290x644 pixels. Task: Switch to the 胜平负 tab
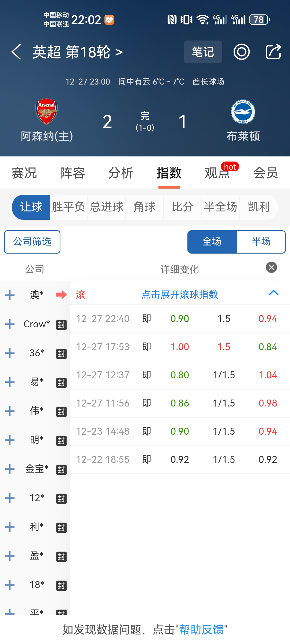(68, 207)
